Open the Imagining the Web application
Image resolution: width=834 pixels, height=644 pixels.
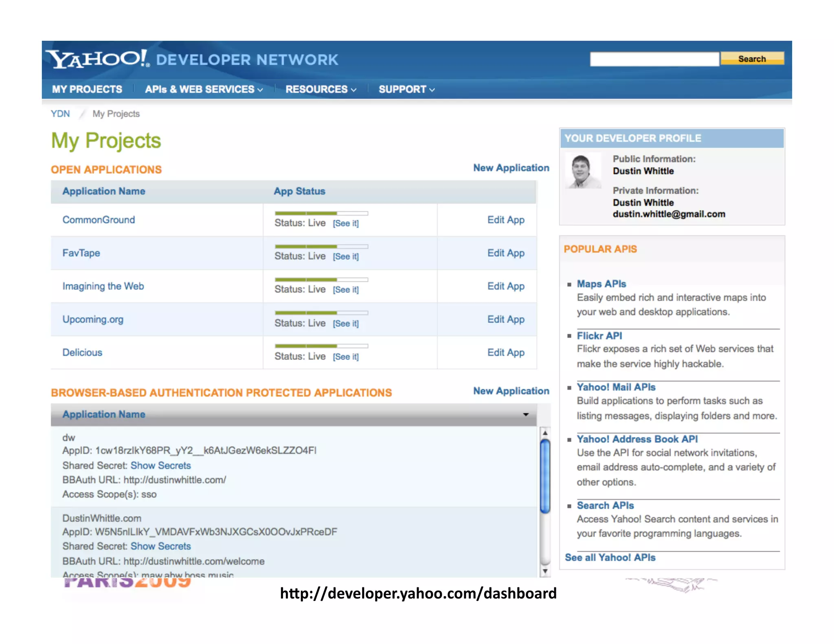(103, 286)
